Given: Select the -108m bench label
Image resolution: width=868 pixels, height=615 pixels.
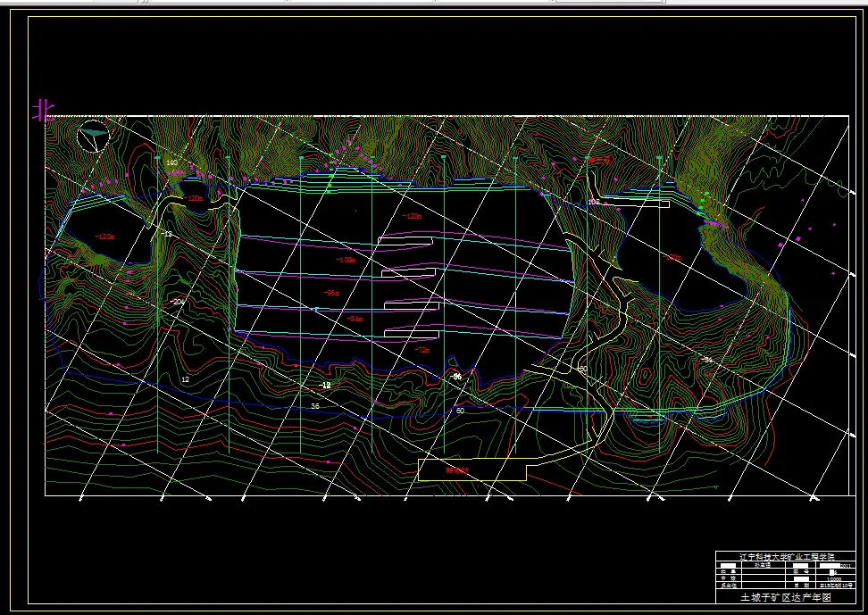Looking at the screenshot, I should 346,260.
